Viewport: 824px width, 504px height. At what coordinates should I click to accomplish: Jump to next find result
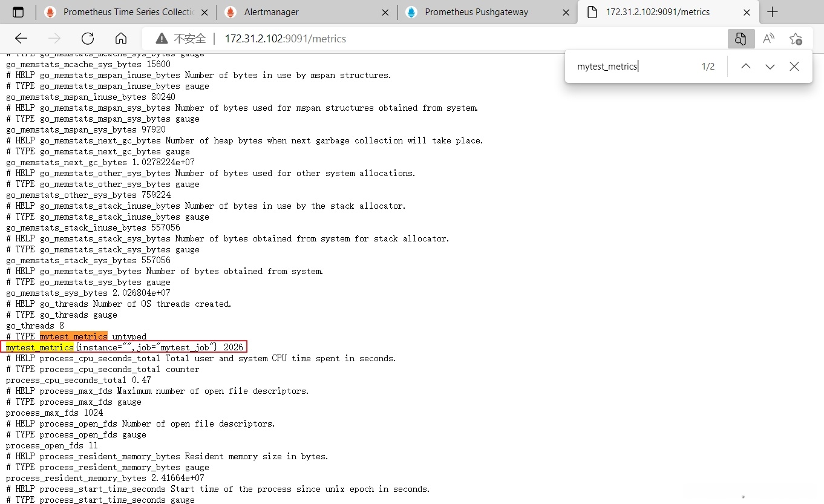click(770, 67)
